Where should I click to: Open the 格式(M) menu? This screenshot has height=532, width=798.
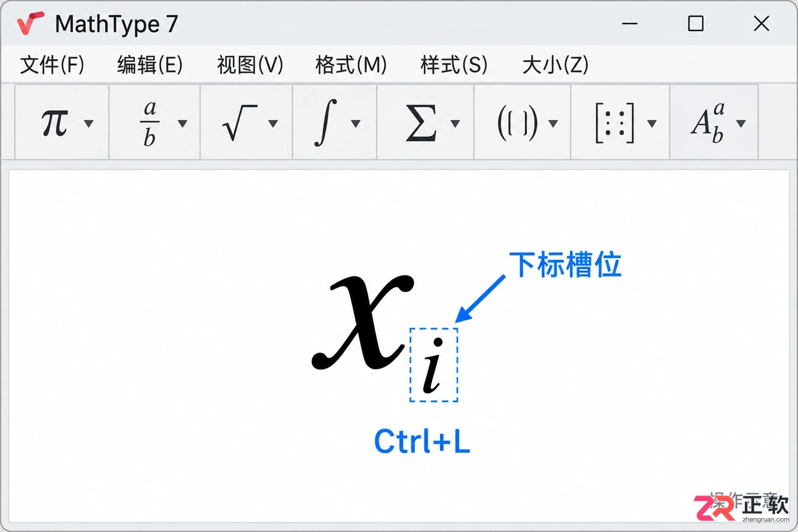click(x=351, y=65)
